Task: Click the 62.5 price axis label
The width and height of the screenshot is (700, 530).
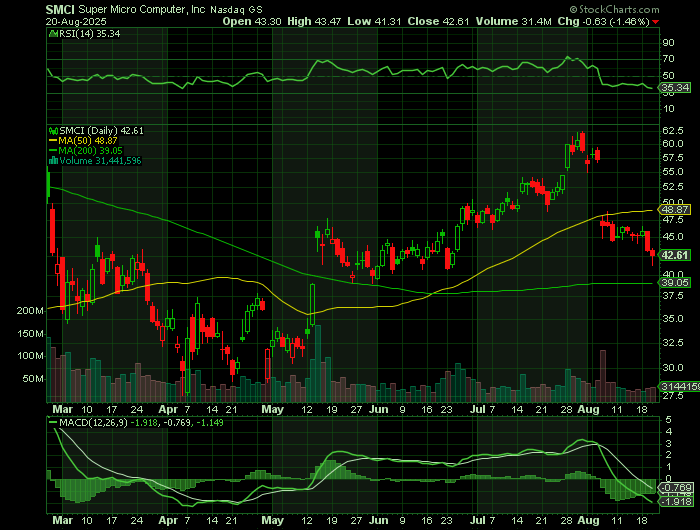Action: pos(673,131)
